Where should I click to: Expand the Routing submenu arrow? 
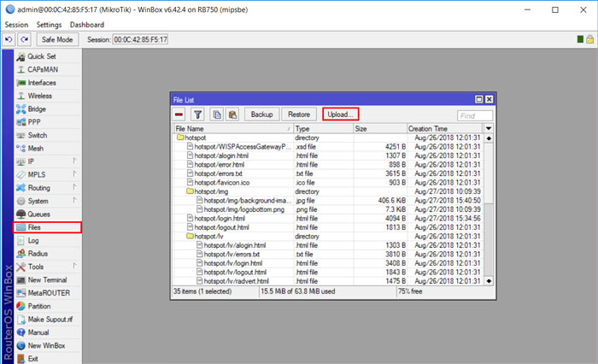pyautogui.click(x=73, y=188)
